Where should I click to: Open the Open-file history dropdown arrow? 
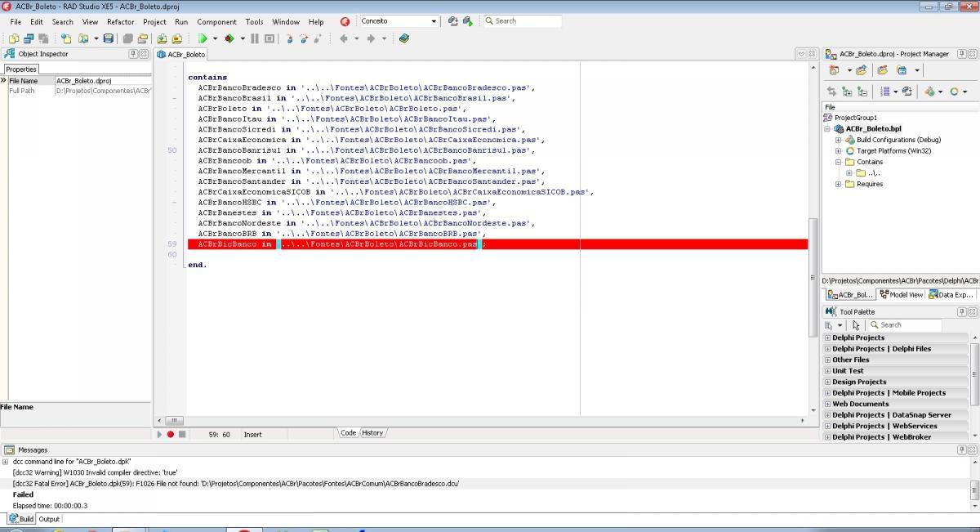[96, 38]
